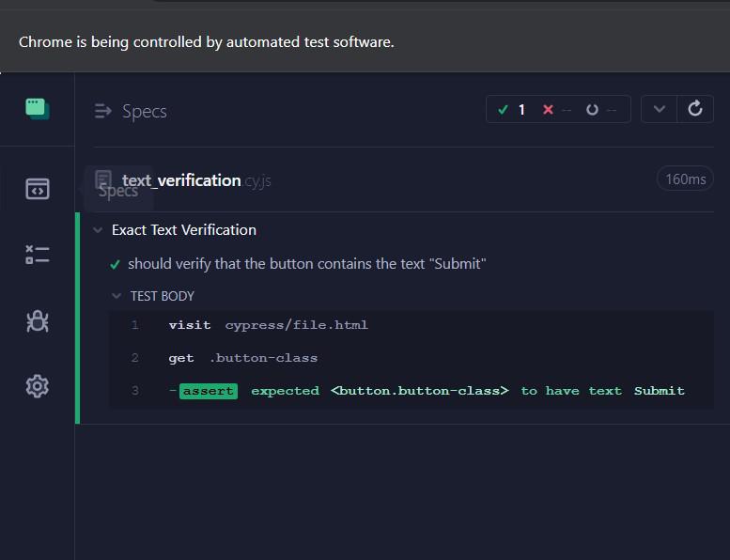Click the passed tests checkmark counter

[512, 109]
